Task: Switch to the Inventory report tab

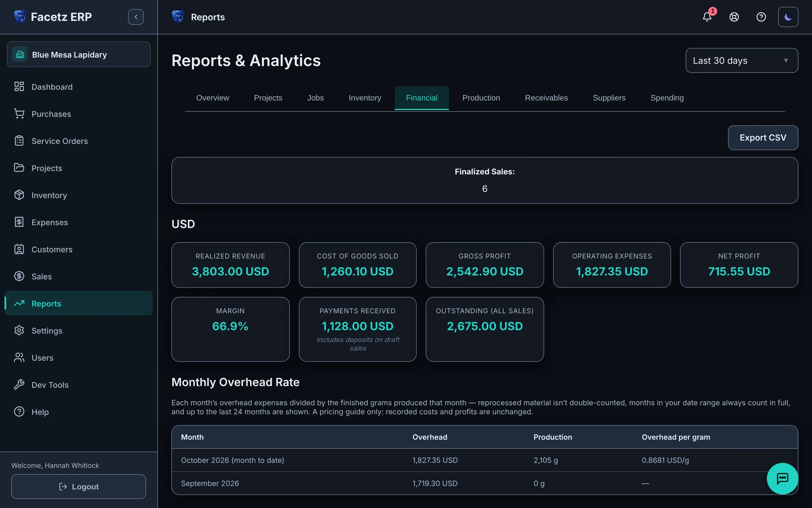Action: tap(365, 98)
